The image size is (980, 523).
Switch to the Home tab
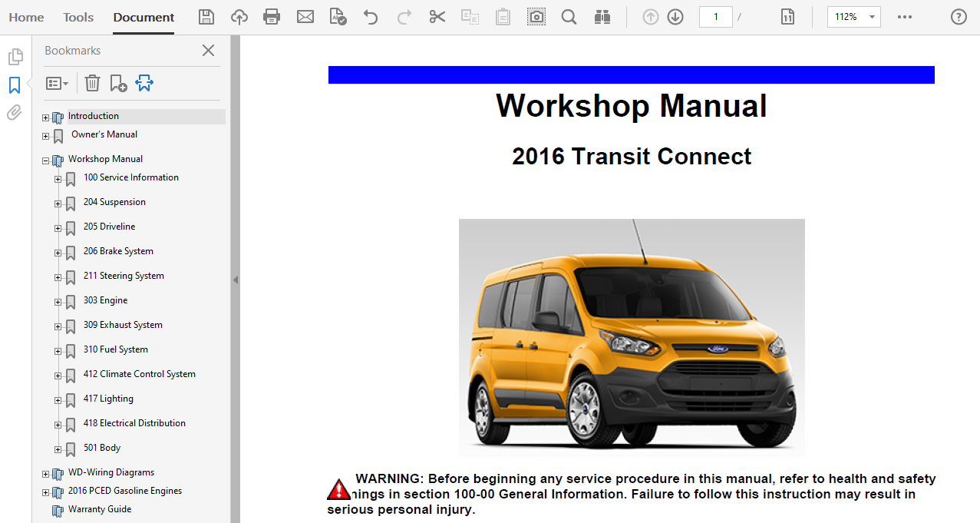point(26,17)
